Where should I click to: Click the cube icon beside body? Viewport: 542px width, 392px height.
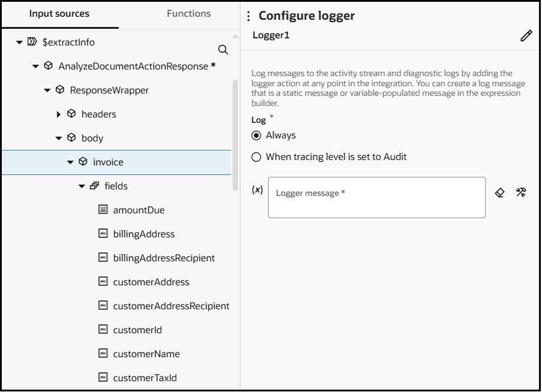pyautogui.click(x=71, y=138)
